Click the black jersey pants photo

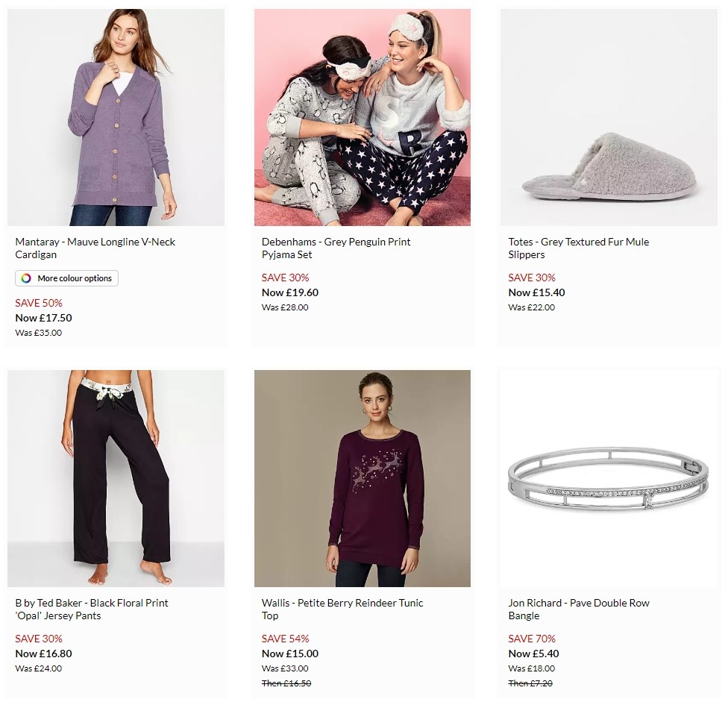(116, 477)
